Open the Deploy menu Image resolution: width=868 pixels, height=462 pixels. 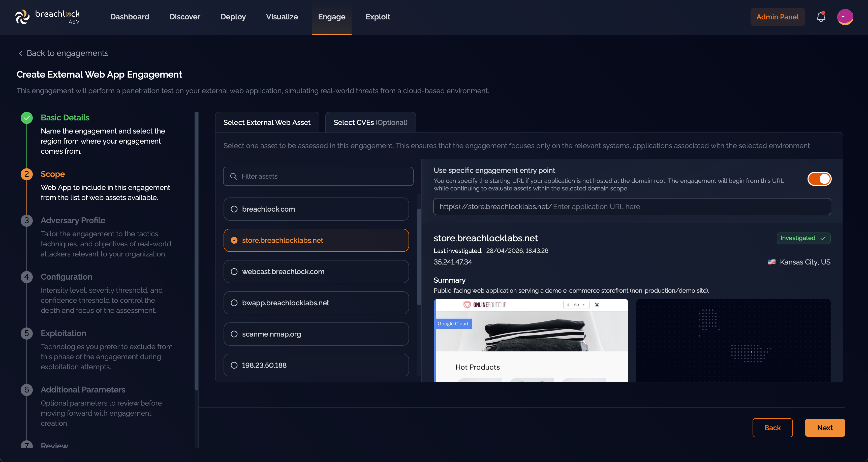tap(233, 17)
